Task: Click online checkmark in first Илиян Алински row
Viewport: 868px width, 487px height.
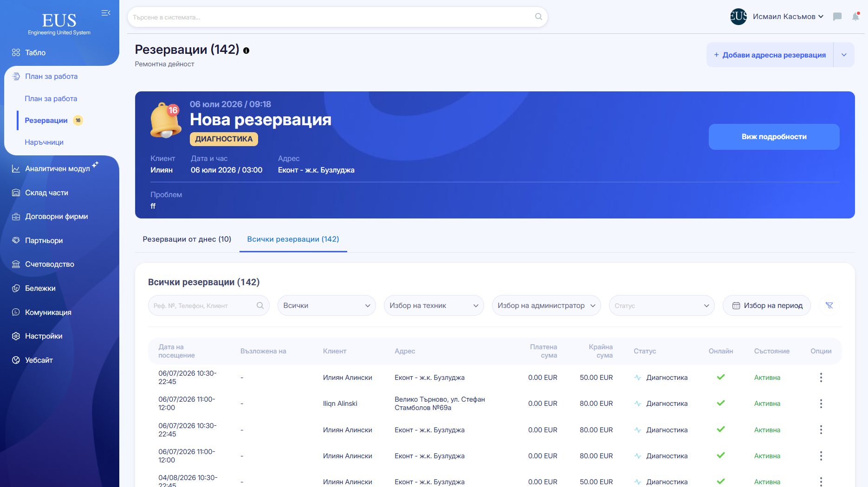Action: tap(721, 377)
